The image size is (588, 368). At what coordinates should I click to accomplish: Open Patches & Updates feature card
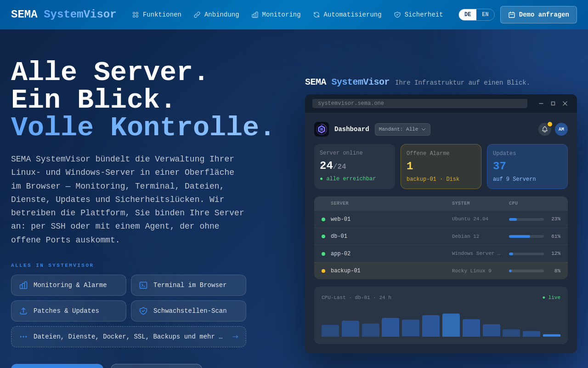pos(68,311)
